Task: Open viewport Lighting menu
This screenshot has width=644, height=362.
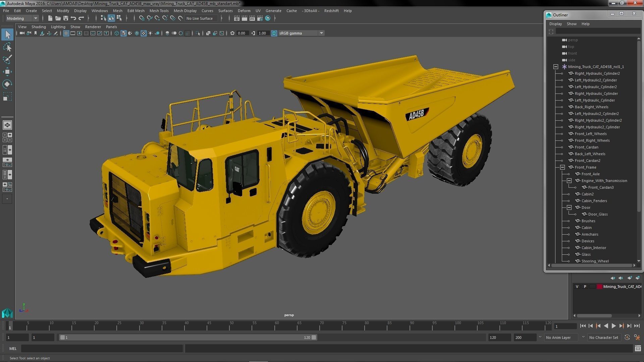Action: click(58, 27)
